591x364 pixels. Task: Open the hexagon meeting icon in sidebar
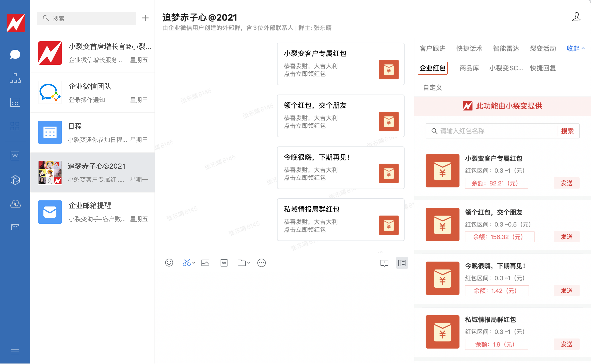pyautogui.click(x=15, y=180)
